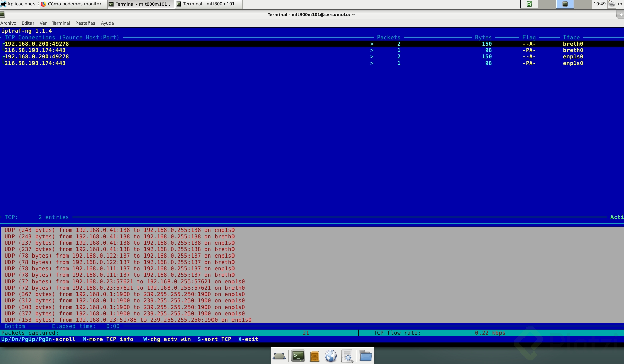Click the 'Packets' column header

pos(388,37)
